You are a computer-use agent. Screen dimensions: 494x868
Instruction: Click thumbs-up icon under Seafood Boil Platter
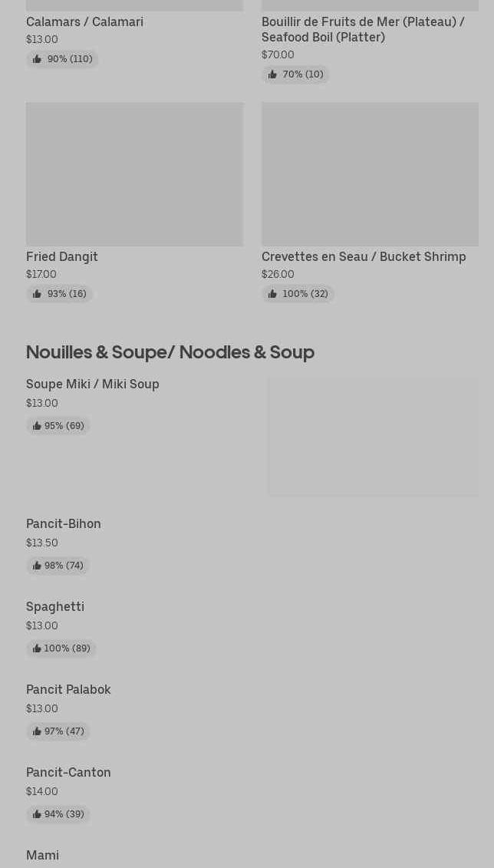point(272,74)
